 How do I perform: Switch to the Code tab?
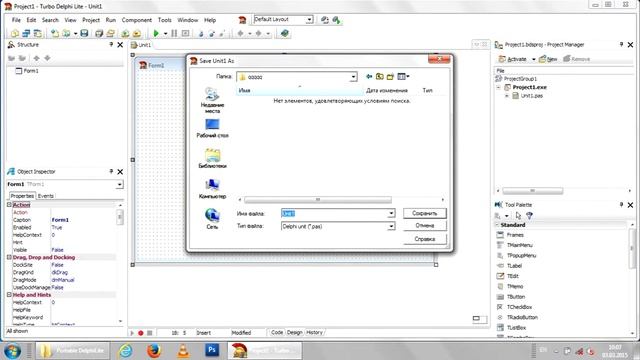(x=277, y=333)
